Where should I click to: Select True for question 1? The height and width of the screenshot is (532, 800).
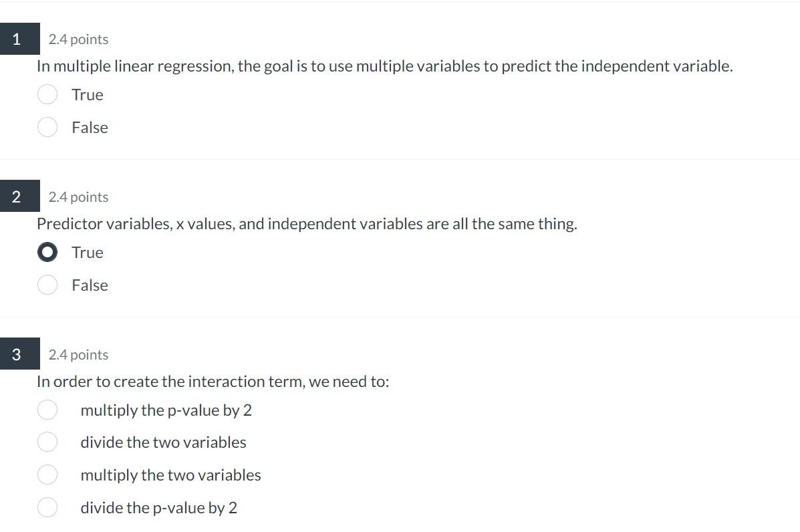(47, 94)
